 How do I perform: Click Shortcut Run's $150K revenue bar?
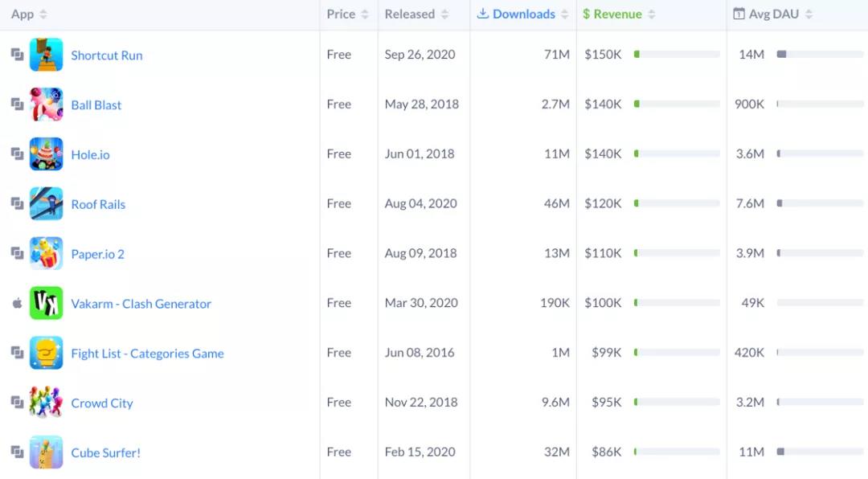point(677,55)
